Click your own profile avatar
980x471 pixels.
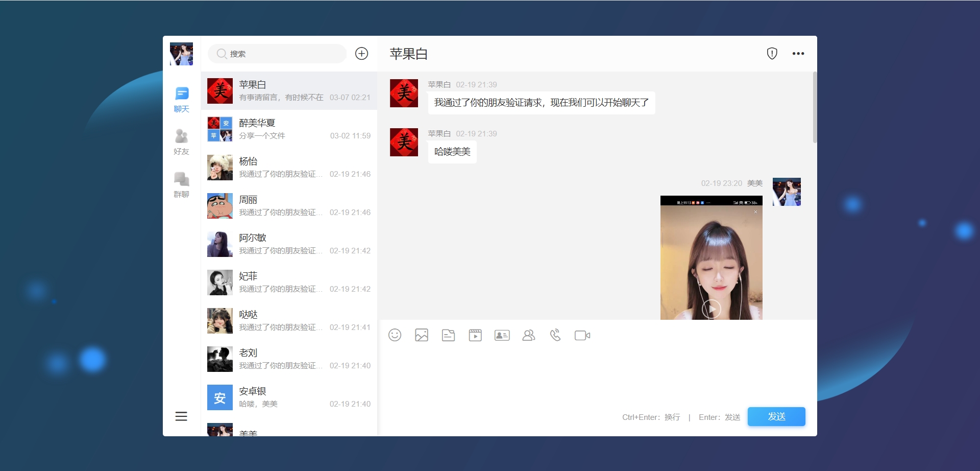(182, 54)
